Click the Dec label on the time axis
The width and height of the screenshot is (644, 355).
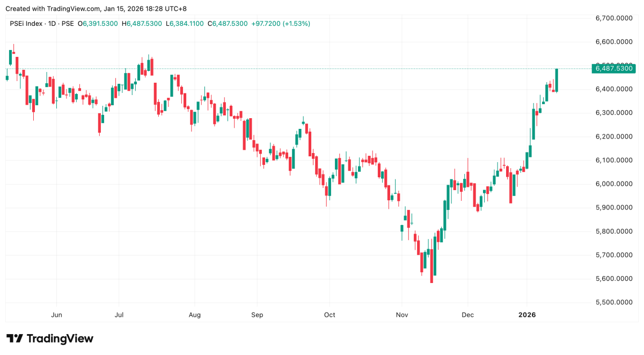tap(467, 315)
